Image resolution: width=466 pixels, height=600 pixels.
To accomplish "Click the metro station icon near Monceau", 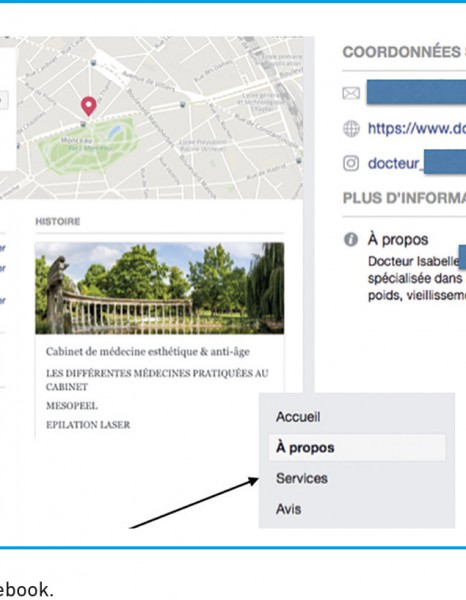I will coord(83,124).
